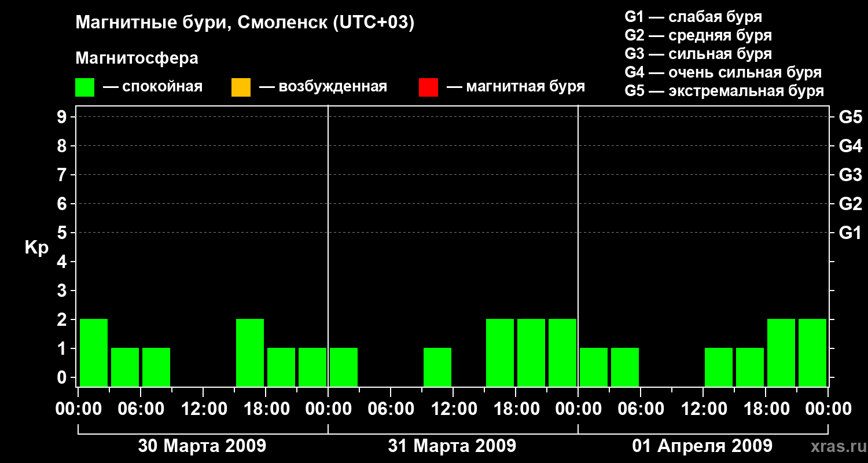The height and width of the screenshot is (463, 868).
Task: Select the '01 Апреля 2009' date label
Action: coord(702,446)
